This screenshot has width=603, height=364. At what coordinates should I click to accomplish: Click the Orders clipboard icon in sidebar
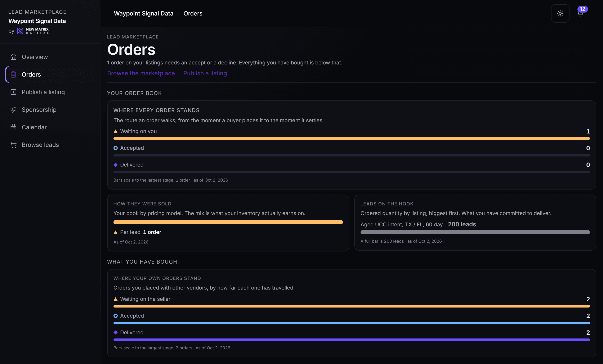pos(13,74)
